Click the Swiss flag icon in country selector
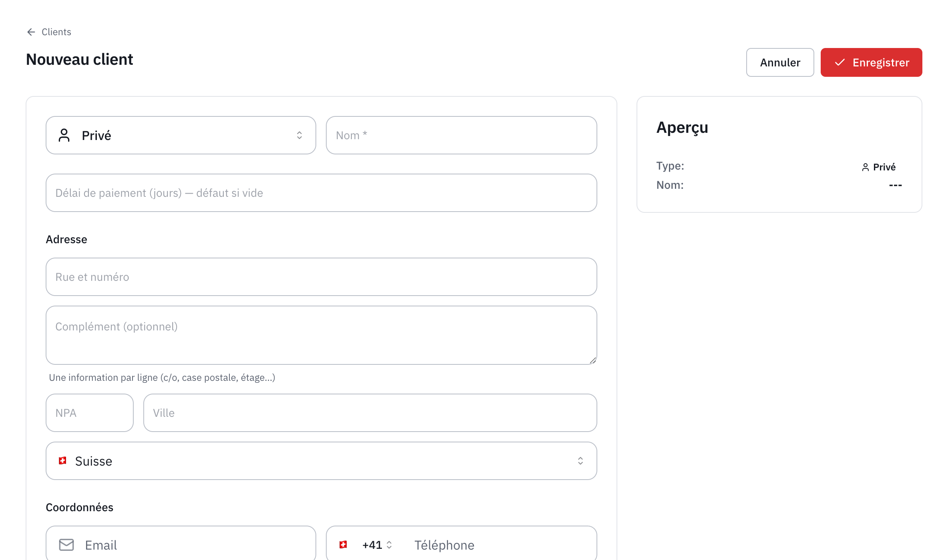Image resolution: width=948 pixels, height=560 pixels. 62,461
